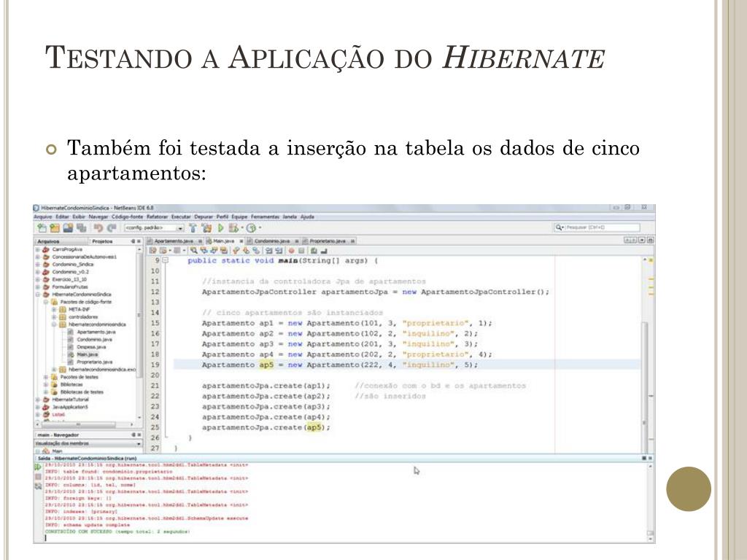Expand the Pacotes de testes node
The image size is (747, 560).
click(46, 377)
